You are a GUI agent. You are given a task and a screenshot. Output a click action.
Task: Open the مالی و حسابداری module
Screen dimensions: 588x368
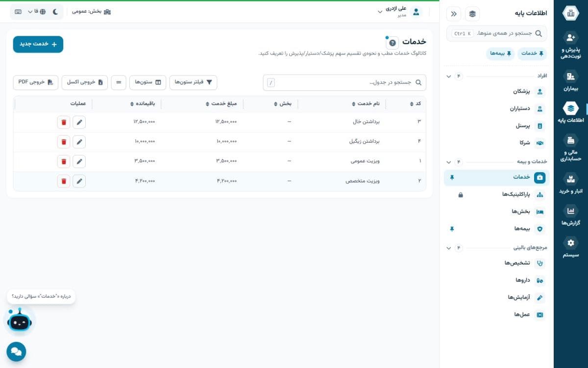(x=570, y=148)
